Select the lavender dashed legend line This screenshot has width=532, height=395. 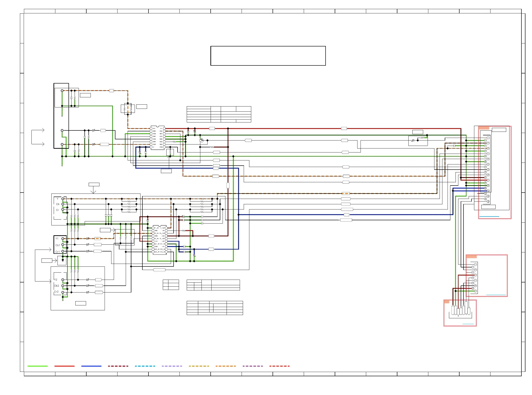[x=172, y=366]
